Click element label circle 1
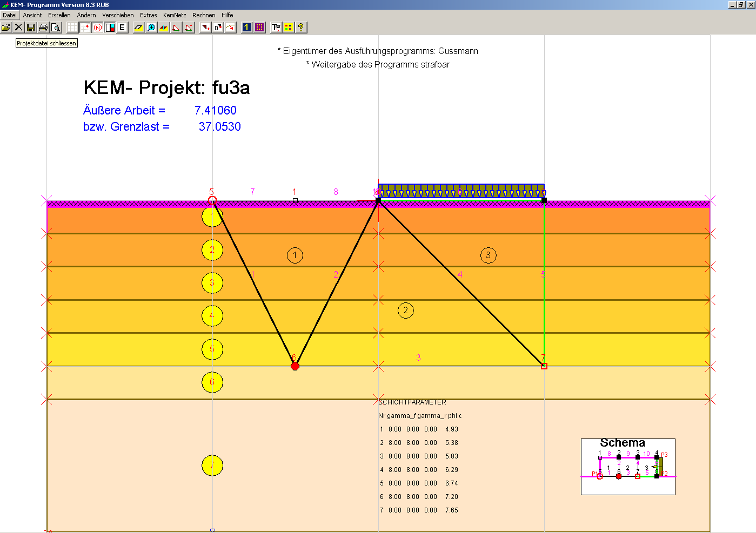Image resolution: width=756 pixels, height=533 pixels. pos(295,255)
